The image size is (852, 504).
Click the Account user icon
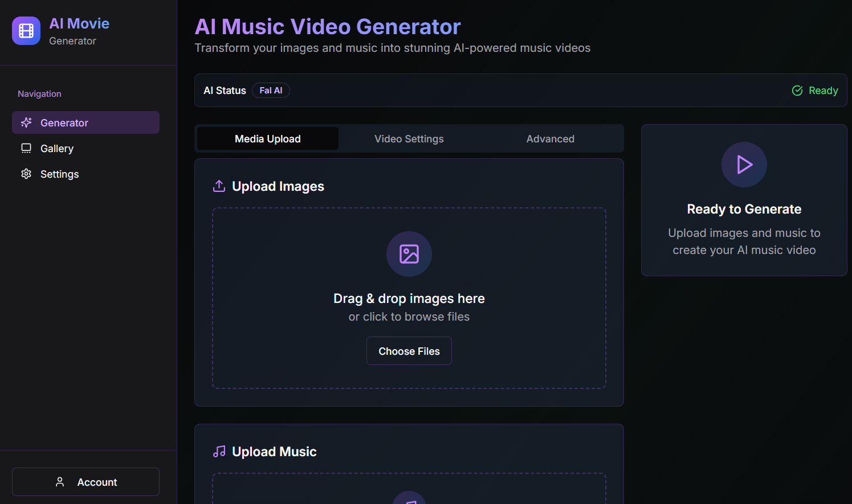tap(60, 482)
